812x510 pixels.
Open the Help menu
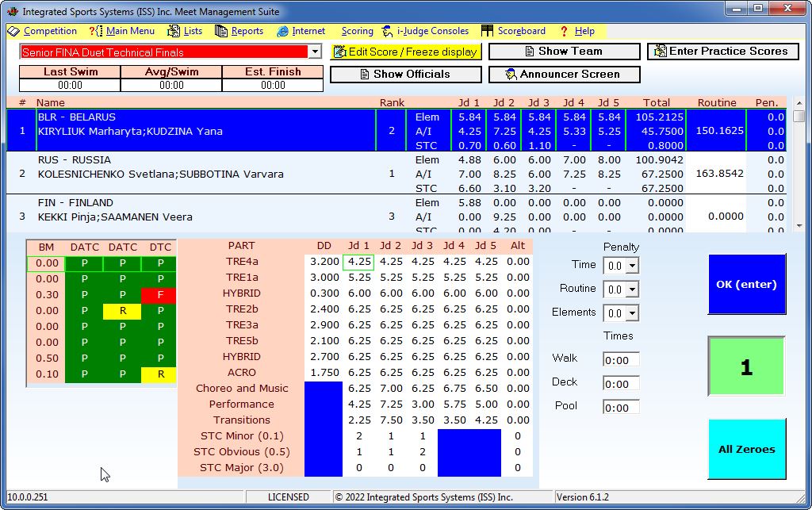[584, 31]
